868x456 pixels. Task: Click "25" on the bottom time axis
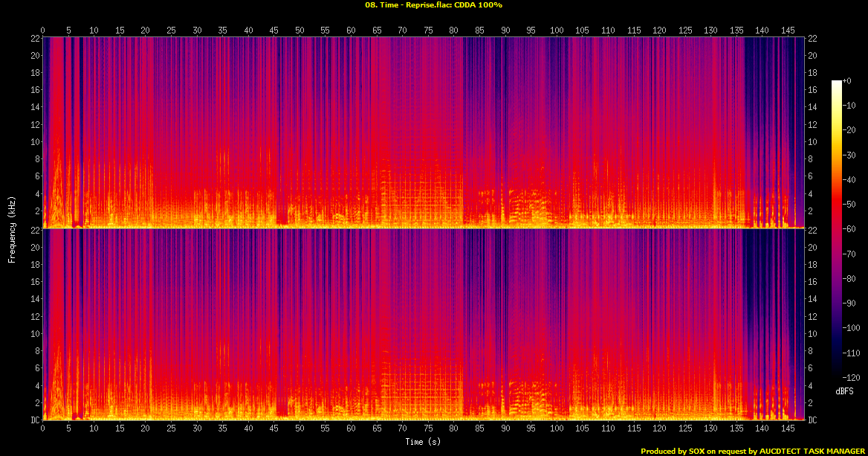pos(171,428)
